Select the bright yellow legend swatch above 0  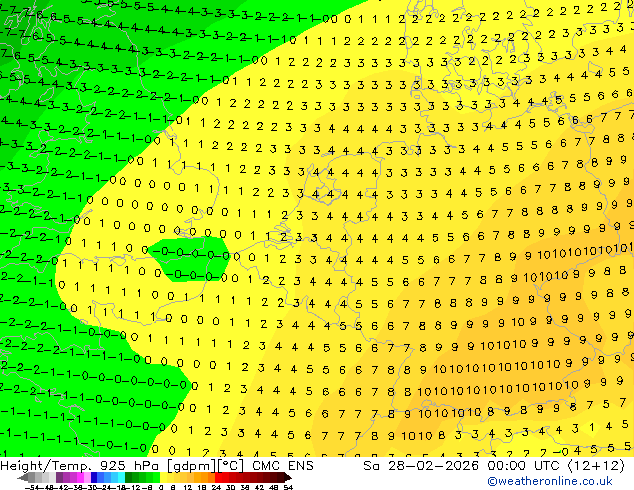pyautogui.click(x=163, y=477)
